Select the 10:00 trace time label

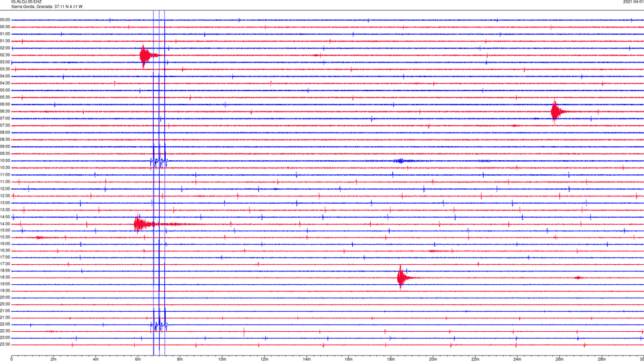pos(5,161)
